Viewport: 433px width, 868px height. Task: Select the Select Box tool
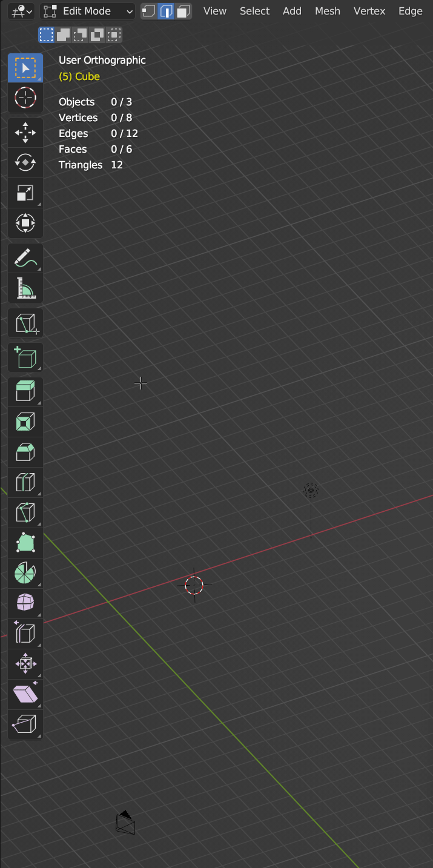(x=25, y=68)
